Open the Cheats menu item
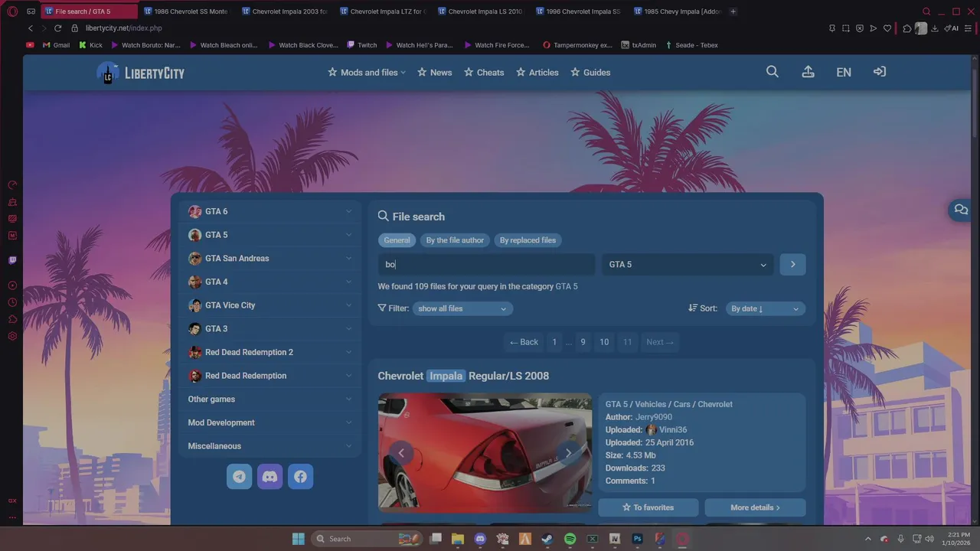This screenshot has height=551, width=980. [x=484, y=73]
